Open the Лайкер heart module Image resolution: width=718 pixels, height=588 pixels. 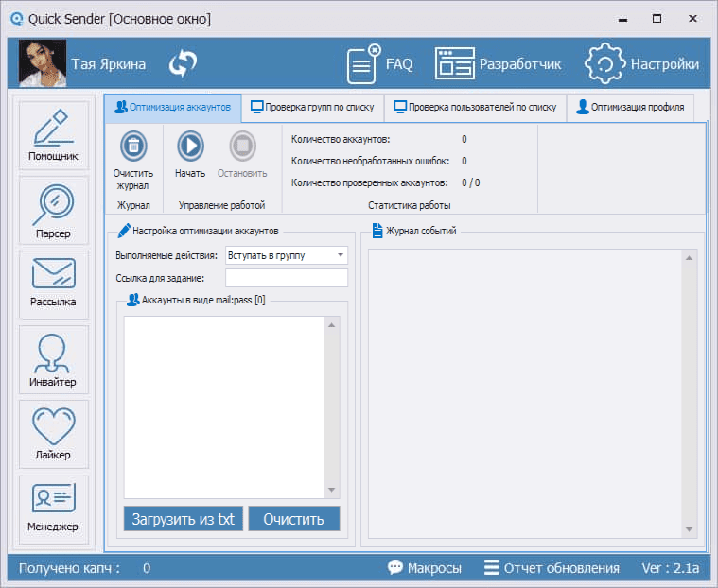click(x=53, y=434)
